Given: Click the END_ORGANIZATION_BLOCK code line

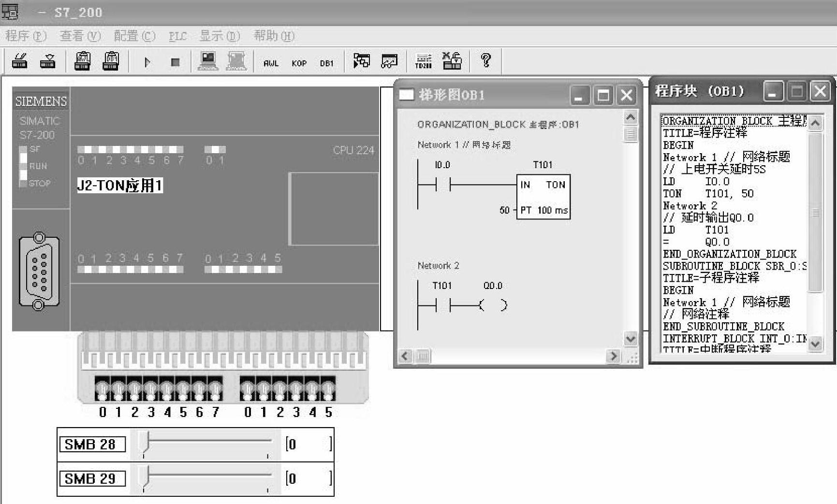Looking at the screenshot, I should (x=730, y=254).
